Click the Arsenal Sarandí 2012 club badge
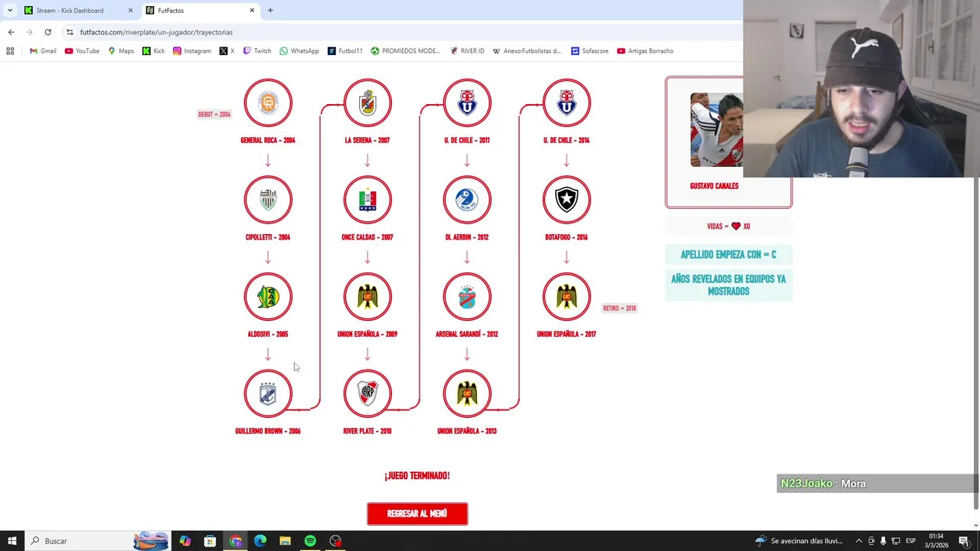Screen dimensions: 980x551 point(467,297)
